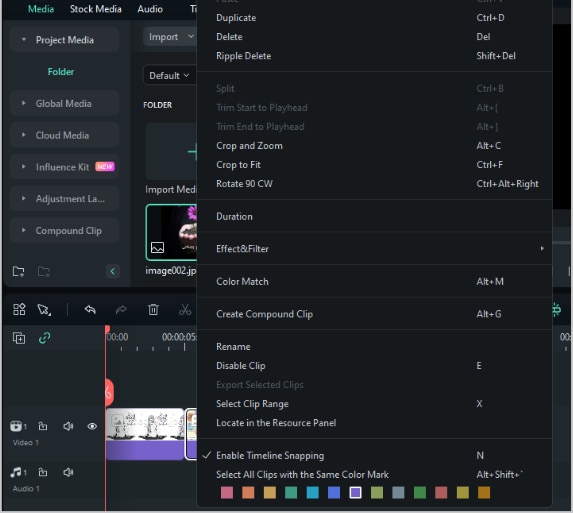Image resolution: width=573 pixels, height=513 pixels.
Task: Open the layout grid icon in toolbar
Action: (19, 309)
